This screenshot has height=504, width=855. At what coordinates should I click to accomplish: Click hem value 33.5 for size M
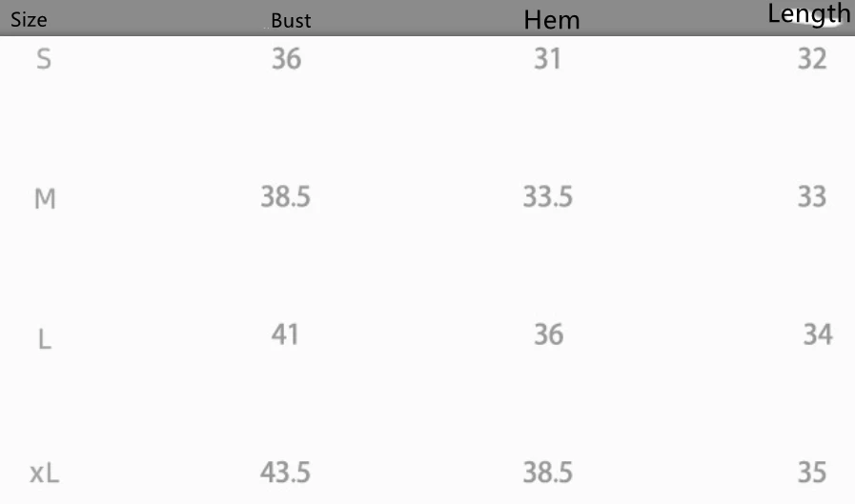pos(548,197)
